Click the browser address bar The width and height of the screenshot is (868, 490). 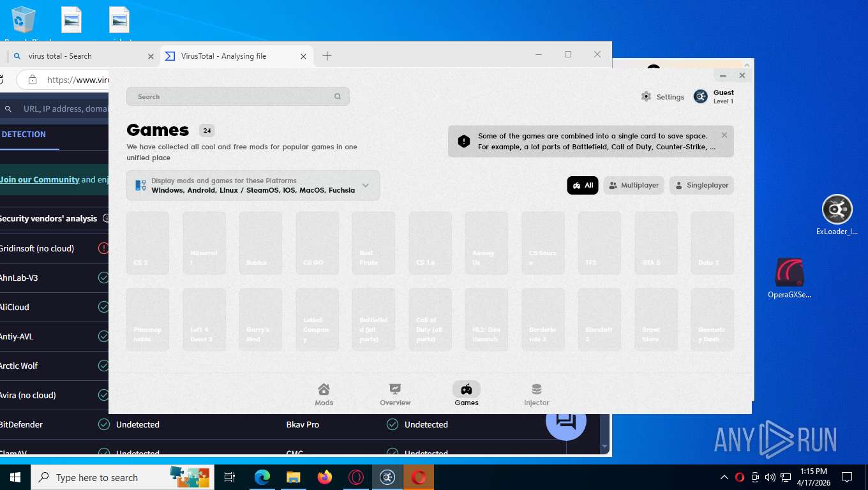[64, 80]
